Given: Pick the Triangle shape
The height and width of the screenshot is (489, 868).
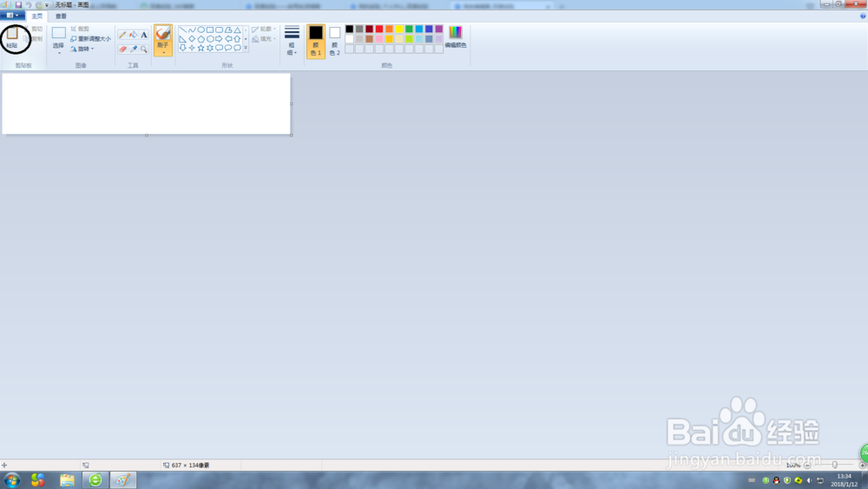Looking at the screenshot, I should coord(237,30).
